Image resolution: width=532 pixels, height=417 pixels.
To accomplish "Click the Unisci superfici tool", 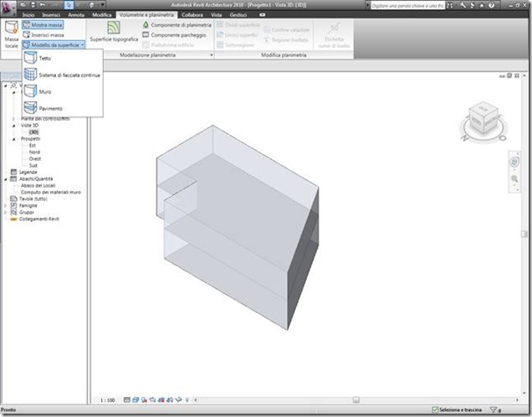I will [x=238, y=35].
